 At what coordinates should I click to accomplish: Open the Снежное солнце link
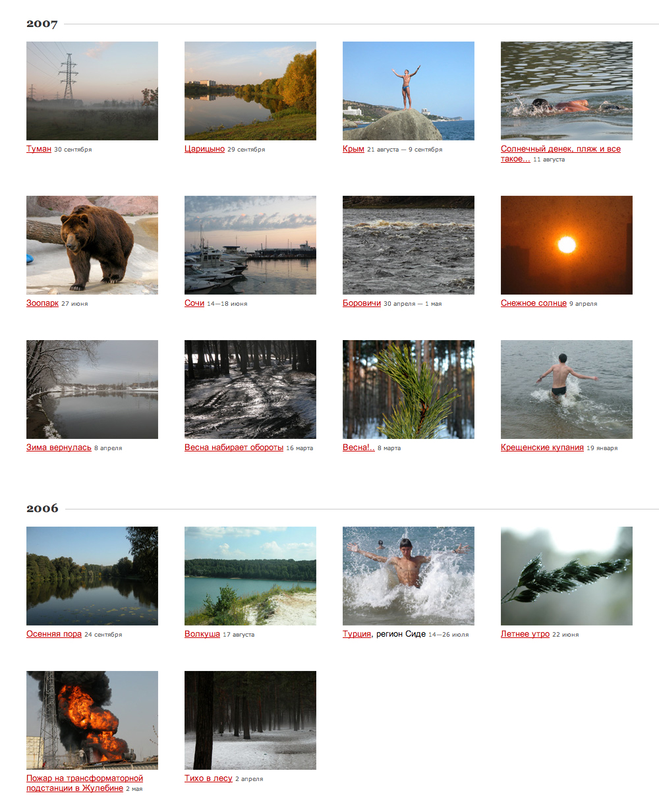point(534,303)
